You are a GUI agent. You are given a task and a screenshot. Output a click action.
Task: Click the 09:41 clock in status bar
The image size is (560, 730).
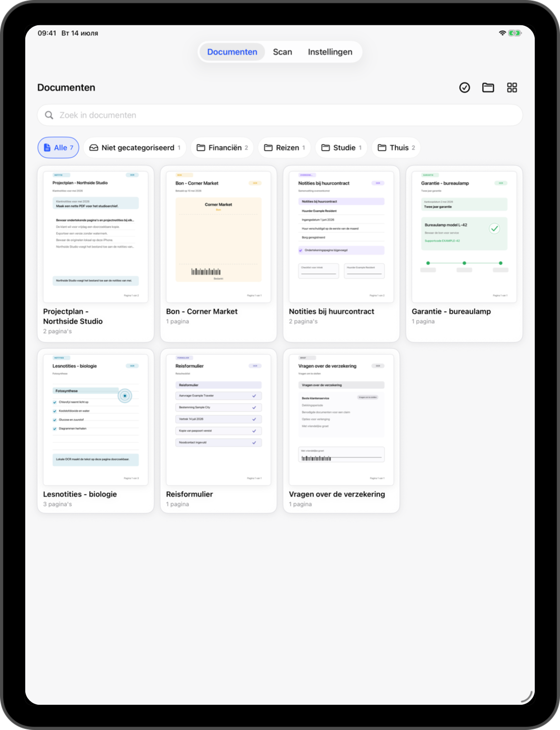point(47,33)
